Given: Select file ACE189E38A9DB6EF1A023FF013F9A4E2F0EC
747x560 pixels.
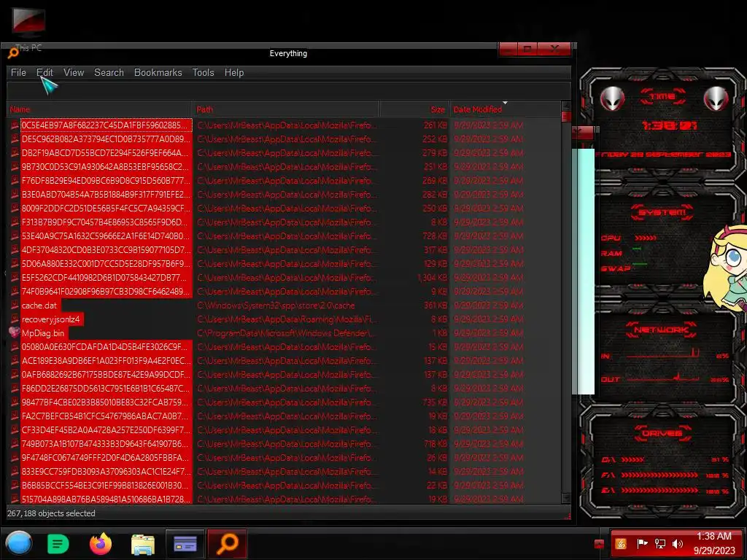Looking at the screenshot, I should 106,360.
